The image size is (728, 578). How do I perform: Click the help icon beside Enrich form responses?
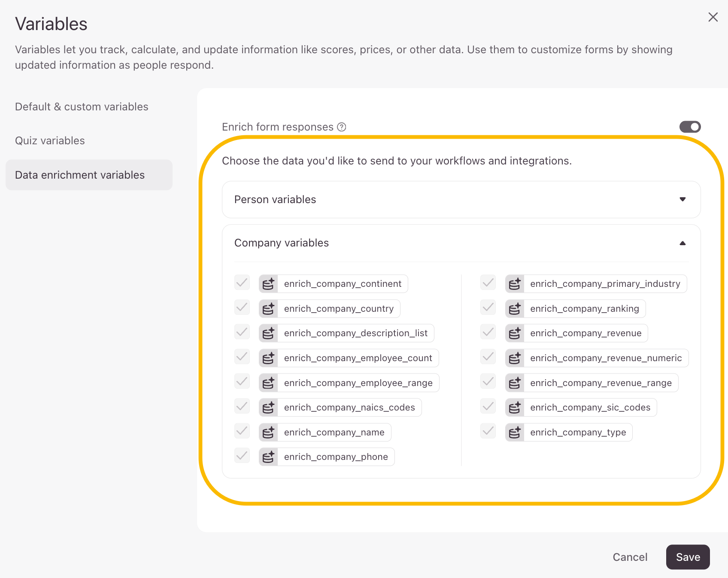(x=342, y=127)
